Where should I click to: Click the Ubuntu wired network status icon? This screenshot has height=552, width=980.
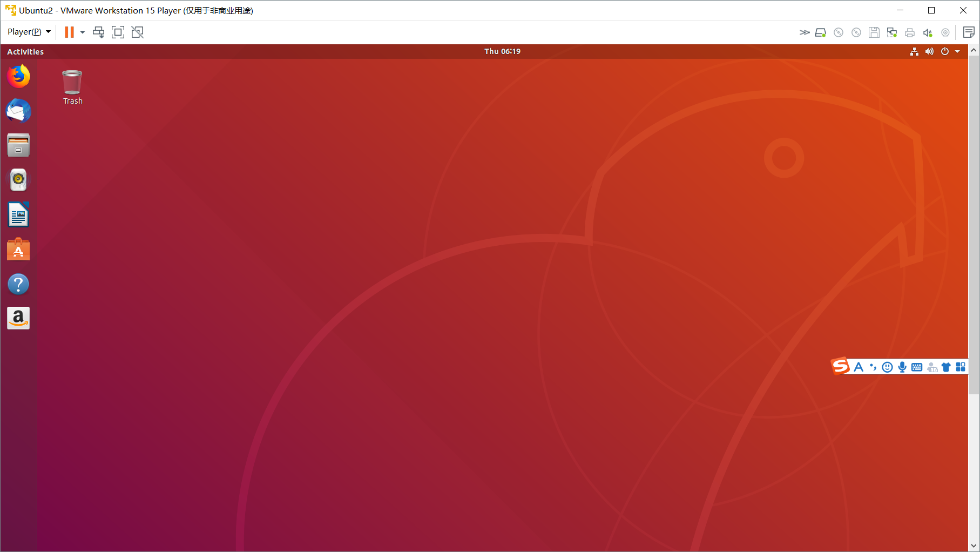[914, 51]
